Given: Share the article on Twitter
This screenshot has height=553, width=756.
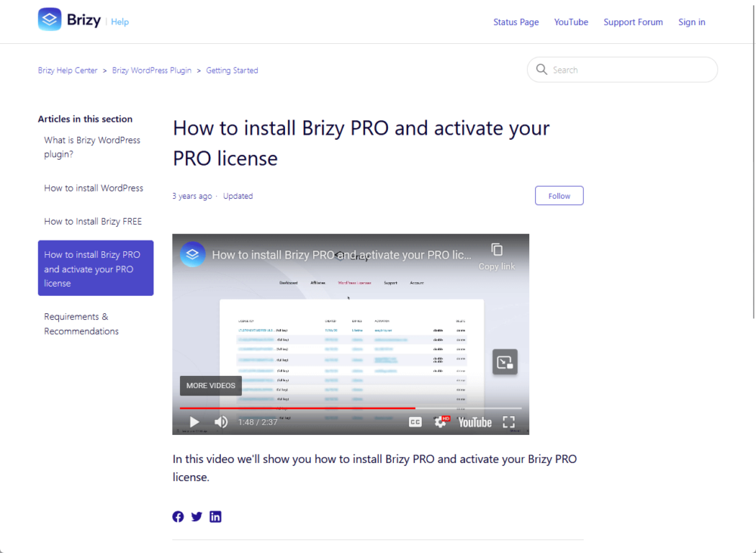Looking at the screenshot, I should tap(197, 517).
